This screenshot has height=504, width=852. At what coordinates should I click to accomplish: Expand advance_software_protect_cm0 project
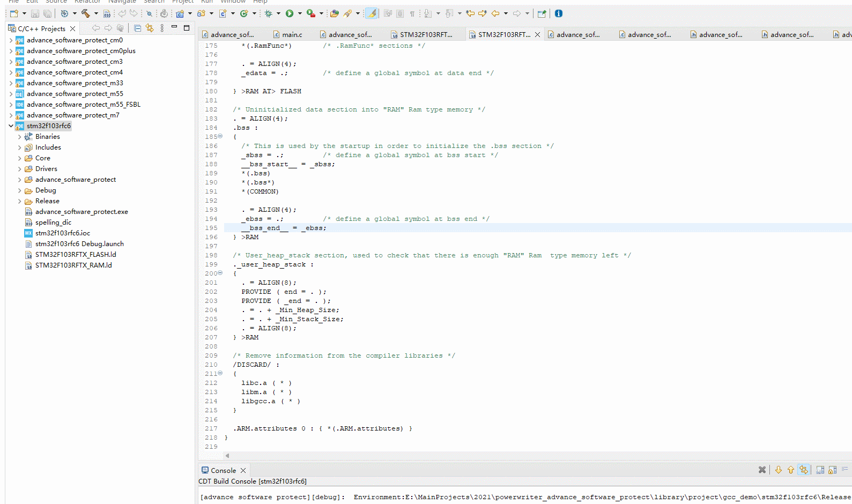tap(11, 40)
